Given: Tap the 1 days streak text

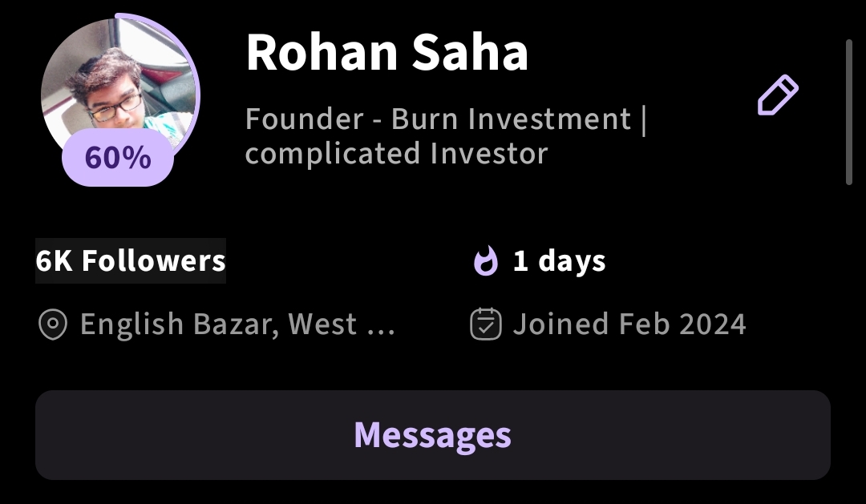Looking at the screenshot, I should [x=560, y=261].
